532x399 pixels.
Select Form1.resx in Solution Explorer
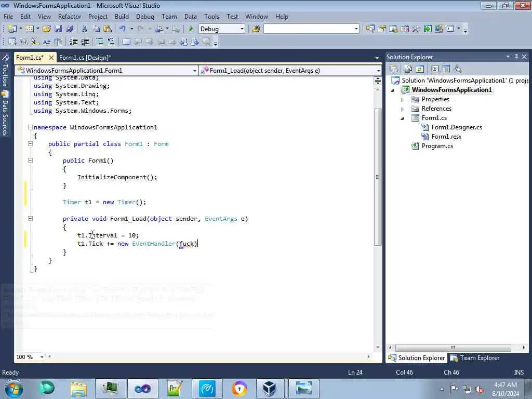(446, 137)
